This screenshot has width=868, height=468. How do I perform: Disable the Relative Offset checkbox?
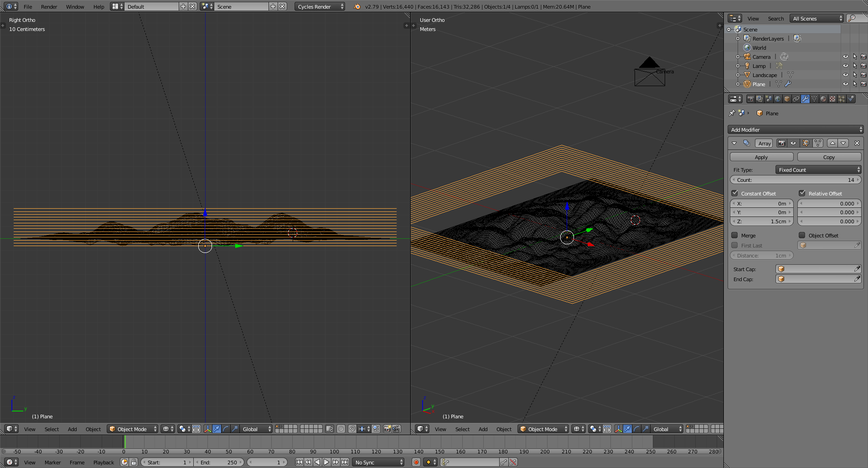coord(802,193)
